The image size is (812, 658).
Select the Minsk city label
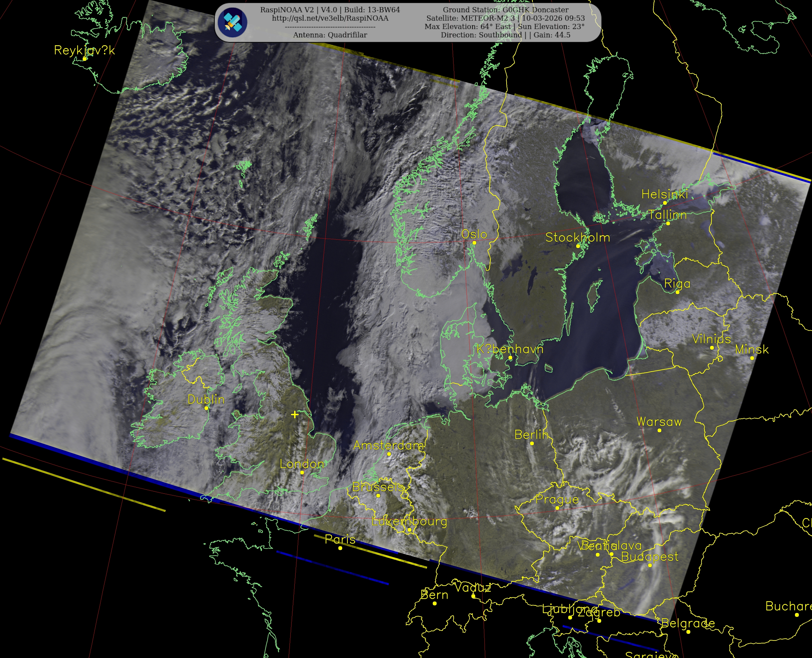coord(752,349)
